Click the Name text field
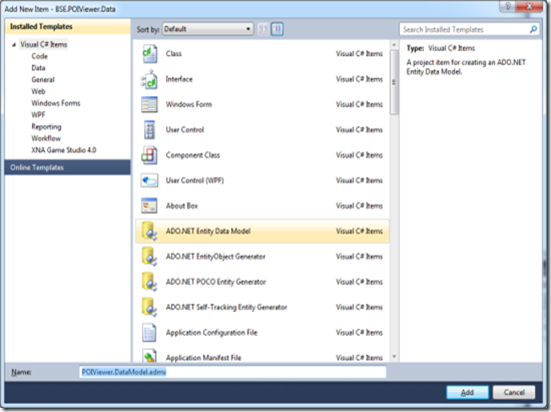 click(233, 372)
